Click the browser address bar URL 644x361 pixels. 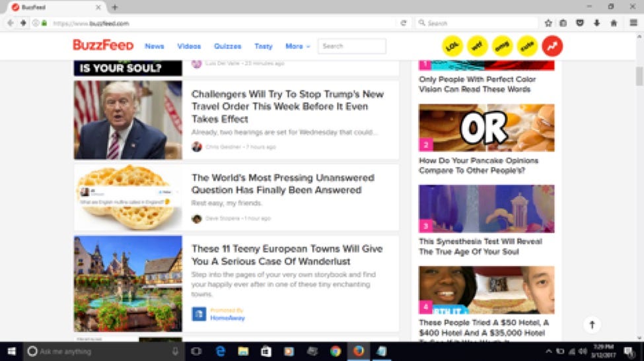(x=91, y=23)
